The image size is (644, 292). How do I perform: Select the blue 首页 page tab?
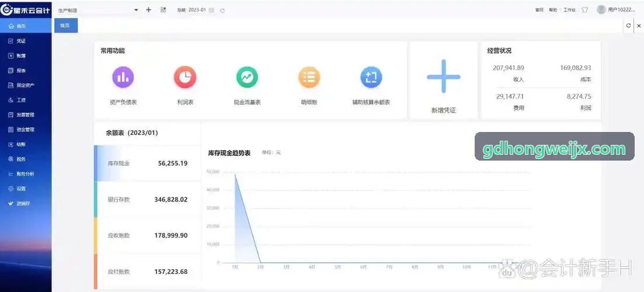click(x=66, y=26)
